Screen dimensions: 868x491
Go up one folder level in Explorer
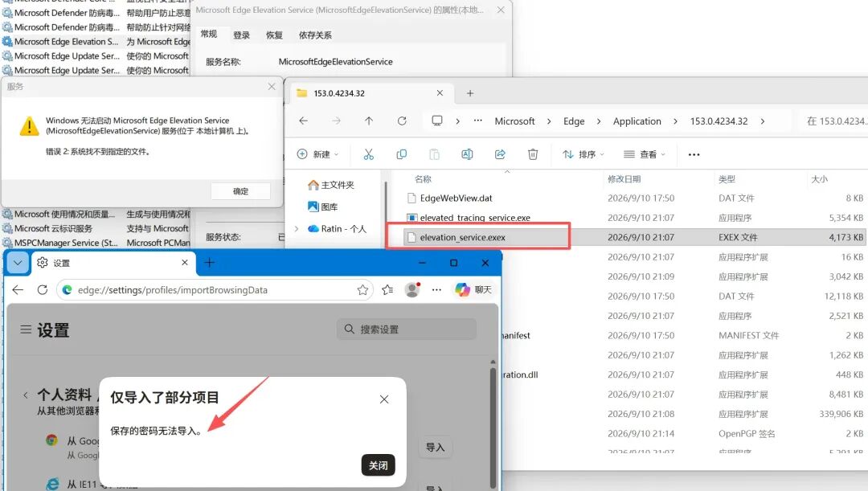[369, 121]
